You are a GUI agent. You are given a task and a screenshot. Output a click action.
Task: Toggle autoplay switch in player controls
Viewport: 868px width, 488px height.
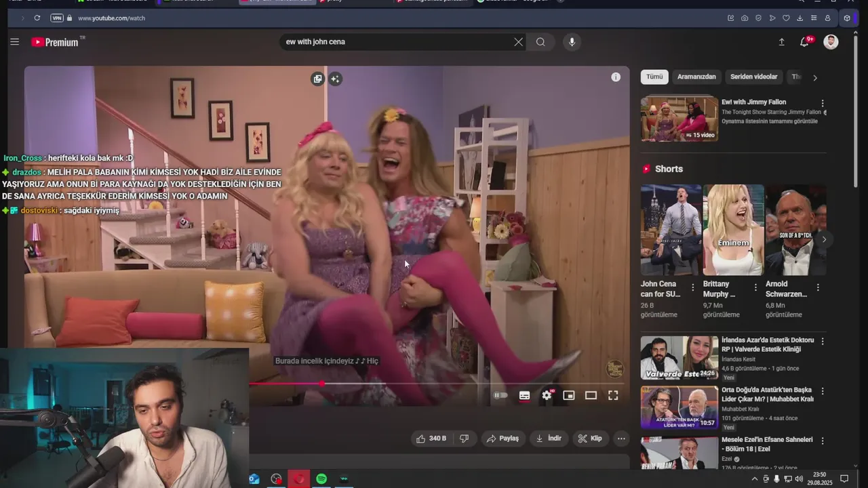[x=500, y=395]
